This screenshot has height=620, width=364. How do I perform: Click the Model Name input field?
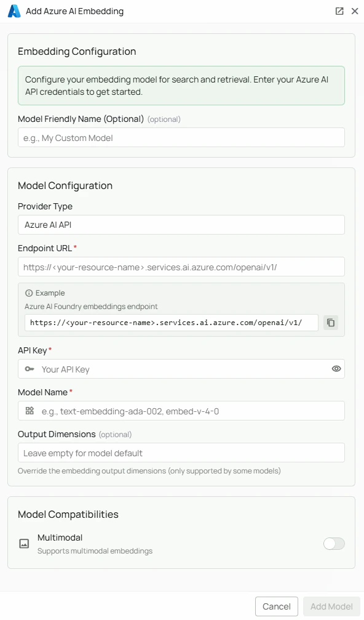pos(181,411)
